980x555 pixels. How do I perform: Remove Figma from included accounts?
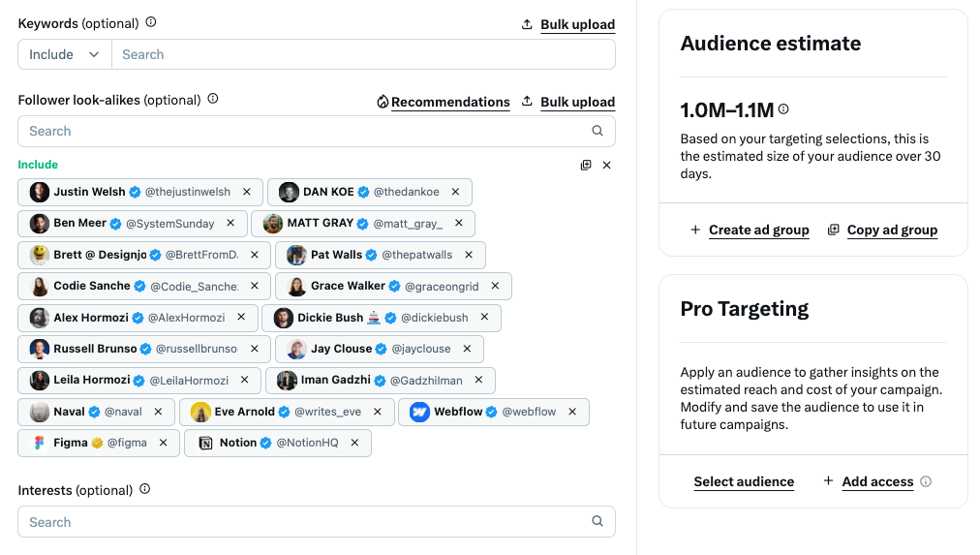click(163, 443)
